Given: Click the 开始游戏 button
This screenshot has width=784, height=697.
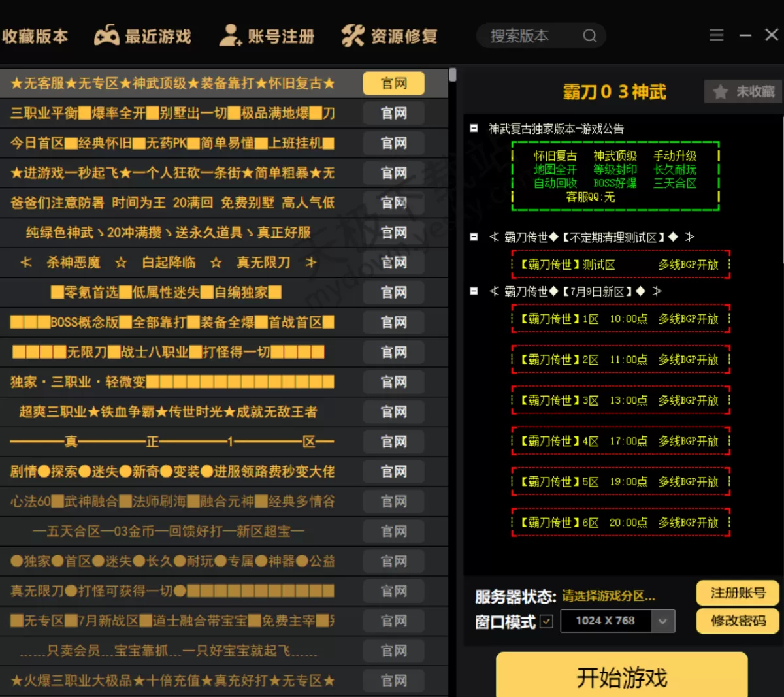Looking at the screenshot, I should coord(622,677).
